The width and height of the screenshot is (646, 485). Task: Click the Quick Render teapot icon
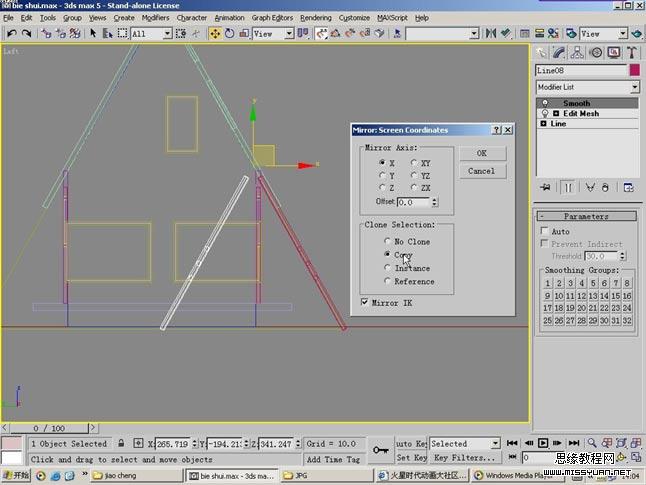click(x=637, y=33)
